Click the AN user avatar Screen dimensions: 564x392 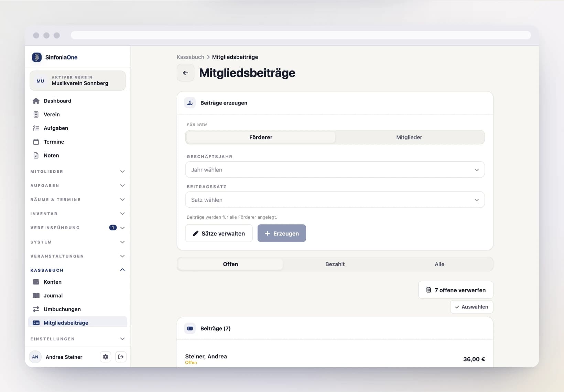click(35, 357)
